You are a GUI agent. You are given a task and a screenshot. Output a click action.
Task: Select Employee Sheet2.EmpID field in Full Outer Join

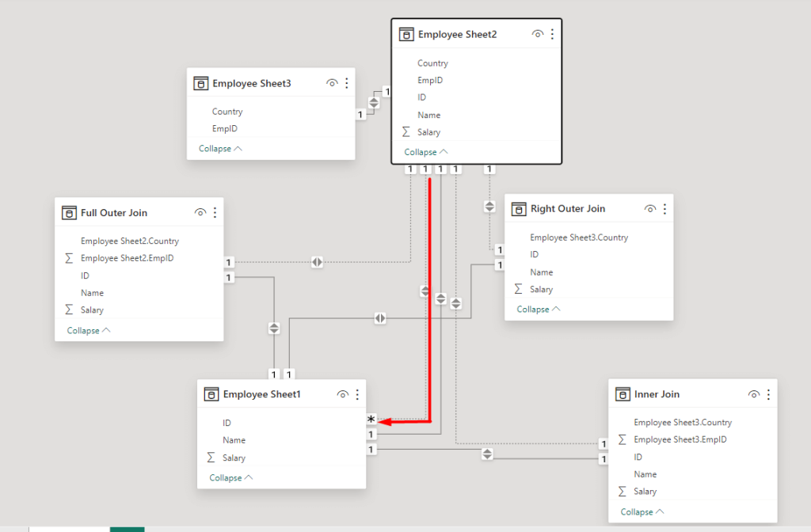pos(128,258)
